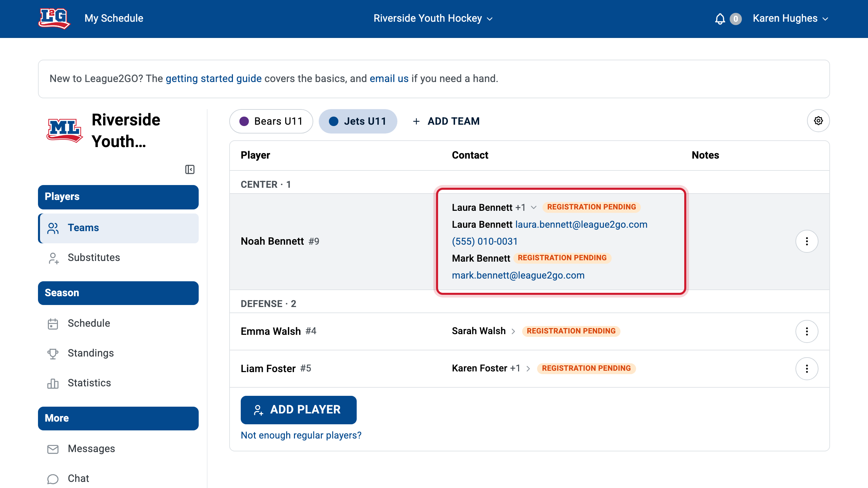Click the Statistics bar chart icon

coord(53,383)
